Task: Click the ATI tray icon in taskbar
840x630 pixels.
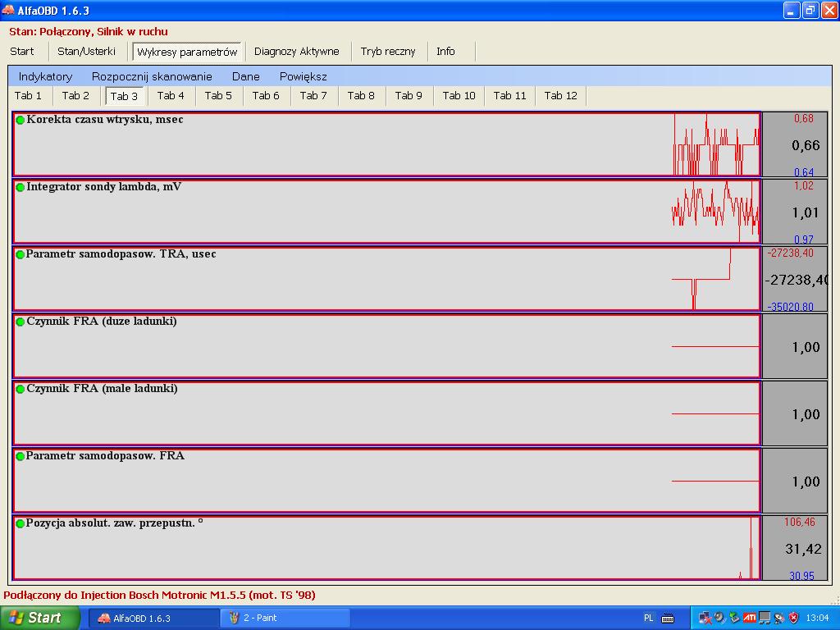Action: point(750,618)
